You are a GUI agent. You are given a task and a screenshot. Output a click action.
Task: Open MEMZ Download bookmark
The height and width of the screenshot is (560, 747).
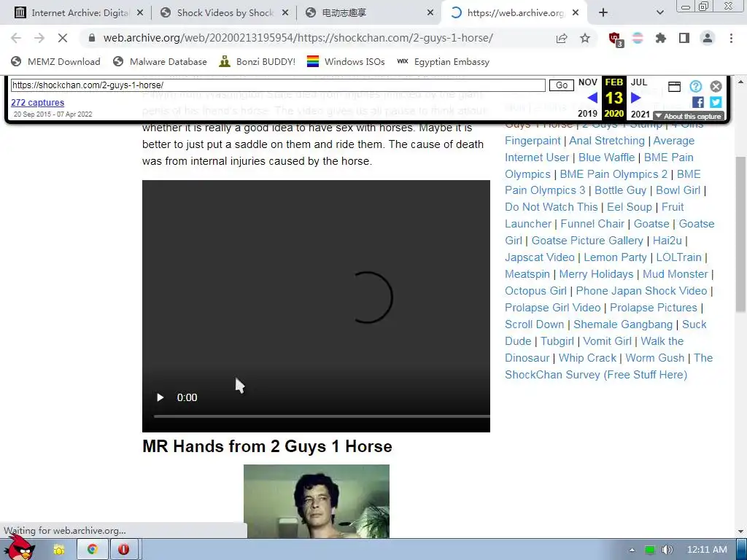coord(56,61)
